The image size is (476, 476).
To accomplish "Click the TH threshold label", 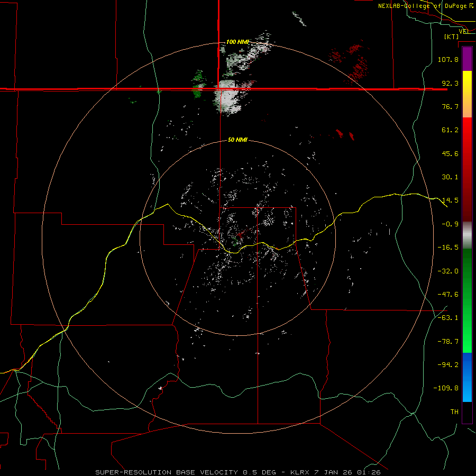I will (454, 411).
